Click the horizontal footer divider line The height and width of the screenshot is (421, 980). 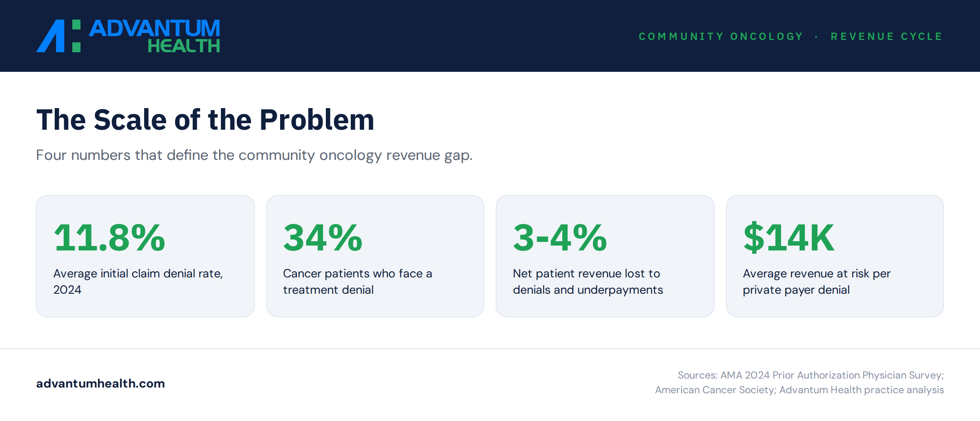click(490, 349)
